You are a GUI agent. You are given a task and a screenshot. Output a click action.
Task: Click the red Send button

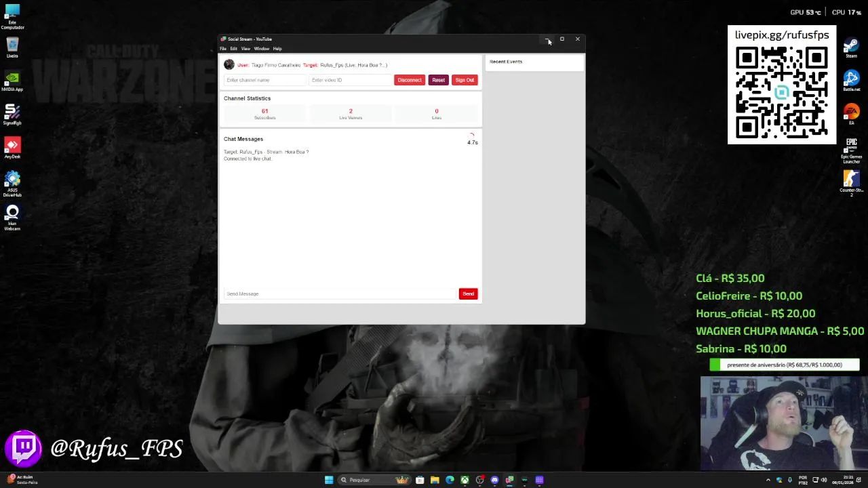point(469,293)
